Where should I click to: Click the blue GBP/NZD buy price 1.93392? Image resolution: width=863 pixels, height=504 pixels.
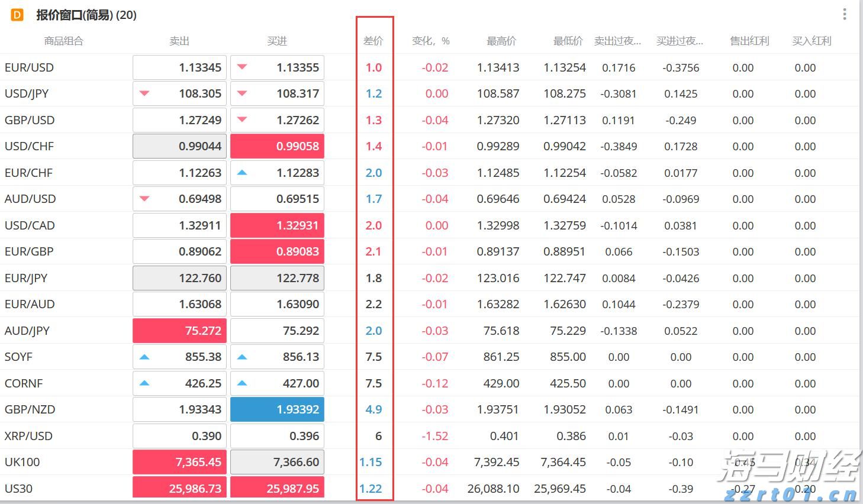277,409
